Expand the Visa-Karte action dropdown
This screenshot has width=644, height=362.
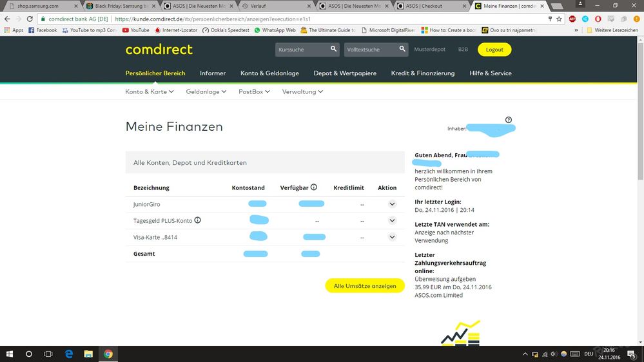click(391, 237)
